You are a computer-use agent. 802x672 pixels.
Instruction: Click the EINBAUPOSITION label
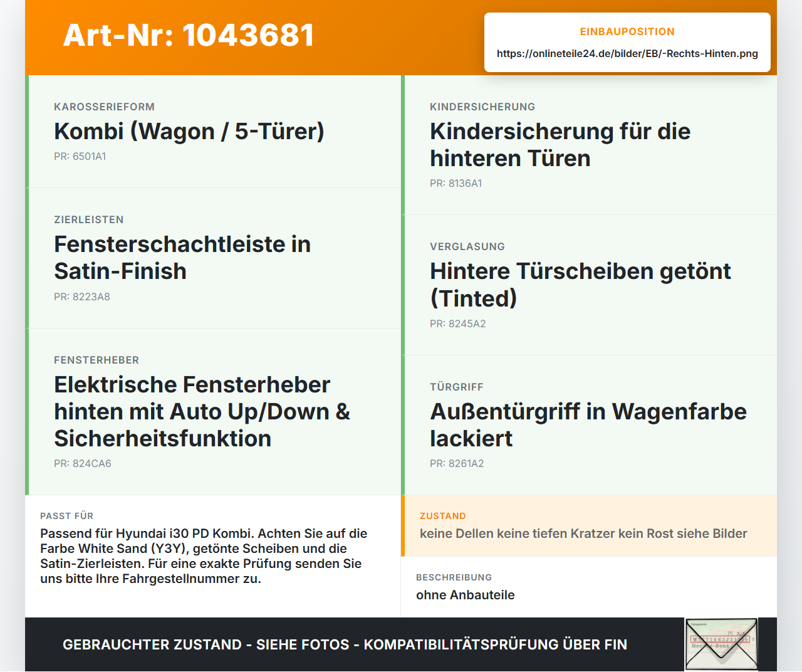point(627,31)
